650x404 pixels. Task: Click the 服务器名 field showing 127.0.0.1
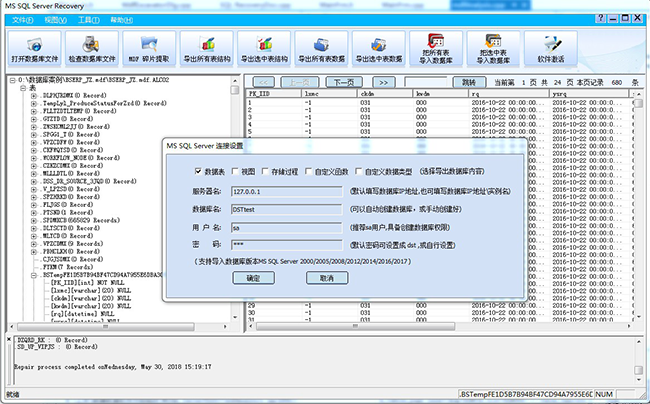click(287, 191)
